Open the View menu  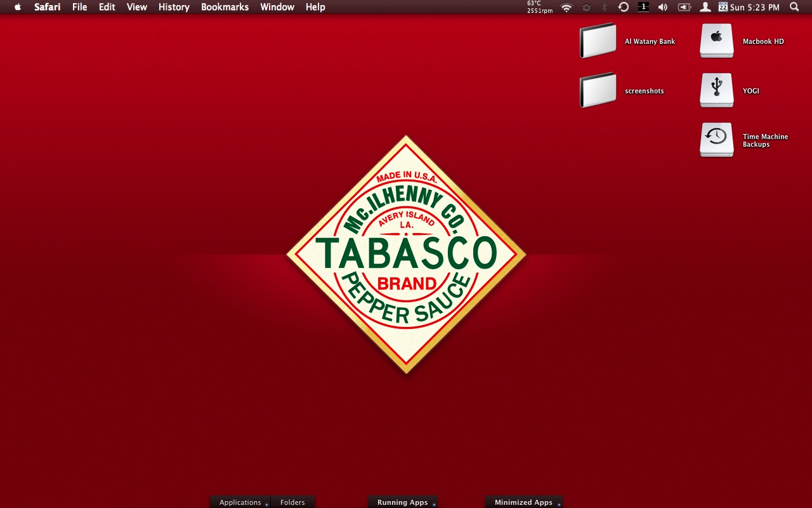coord(137,7)
